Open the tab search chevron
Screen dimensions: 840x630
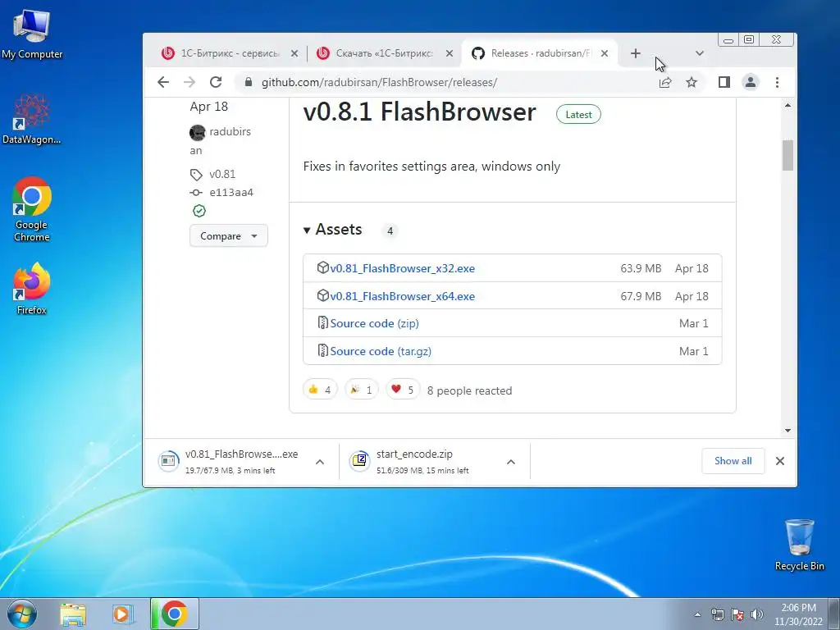[x=699, y=53]
